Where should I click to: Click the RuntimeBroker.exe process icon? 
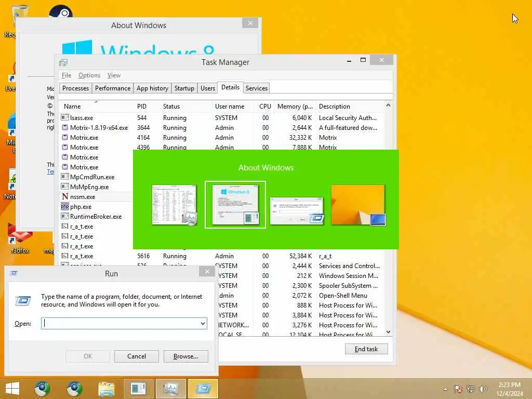[x=65, y=216]
